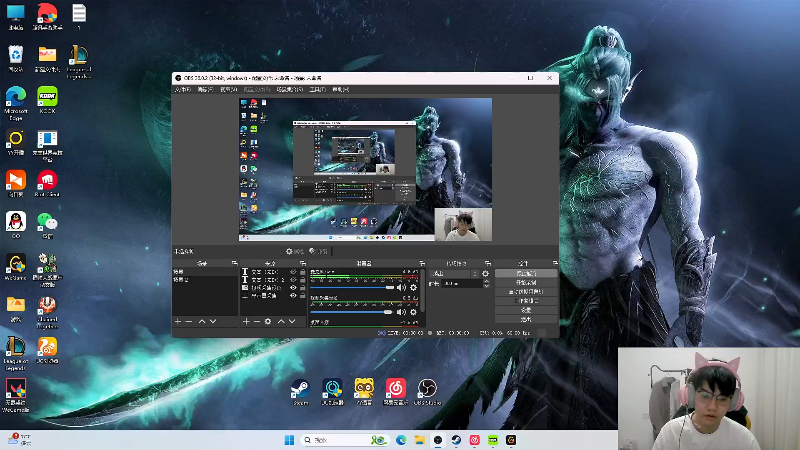Open Steam desktop shortcut

[x=300, y=391]
